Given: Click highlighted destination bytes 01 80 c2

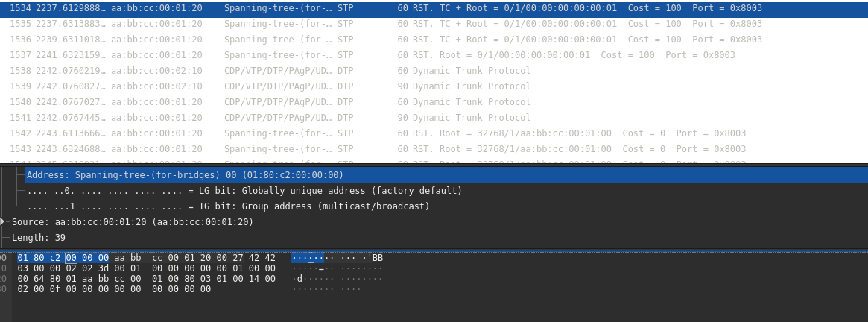Looking at the screenshot, I should (39, 258).
